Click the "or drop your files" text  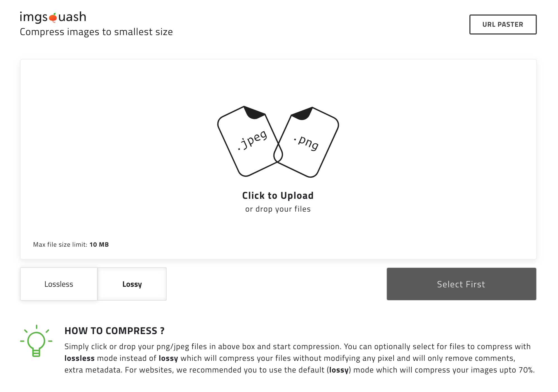278,209
